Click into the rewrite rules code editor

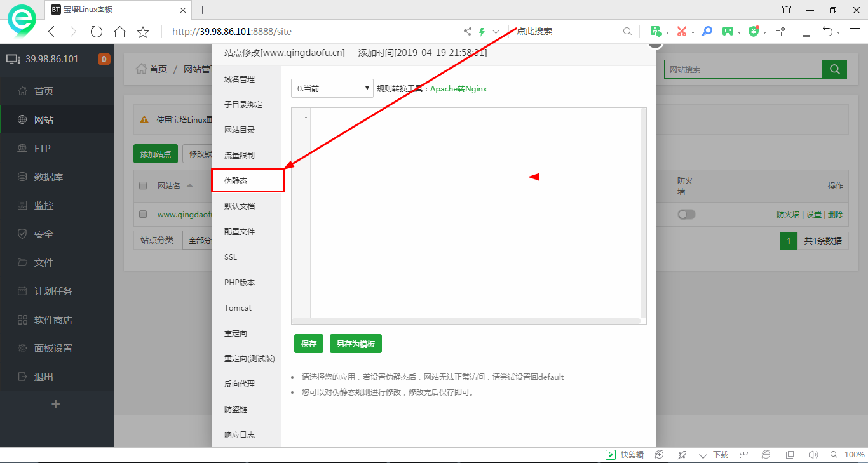475,213
